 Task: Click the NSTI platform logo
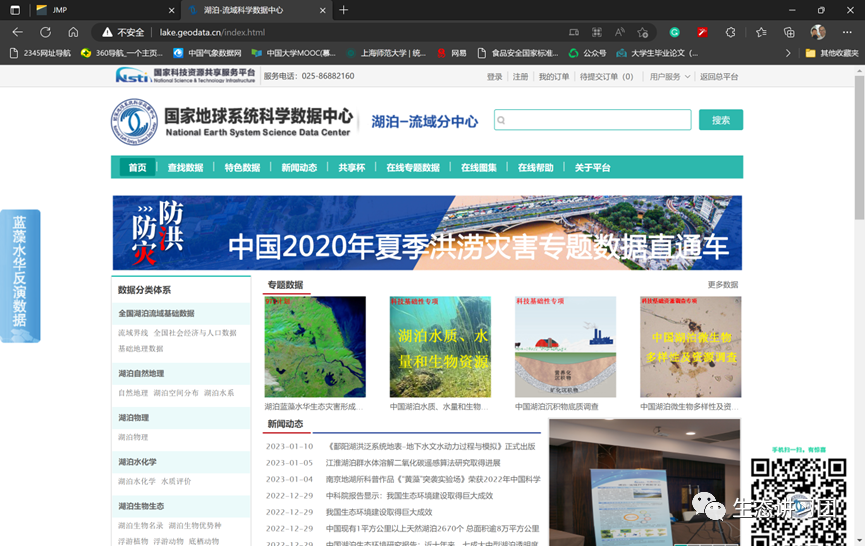[x=185, y=76]
